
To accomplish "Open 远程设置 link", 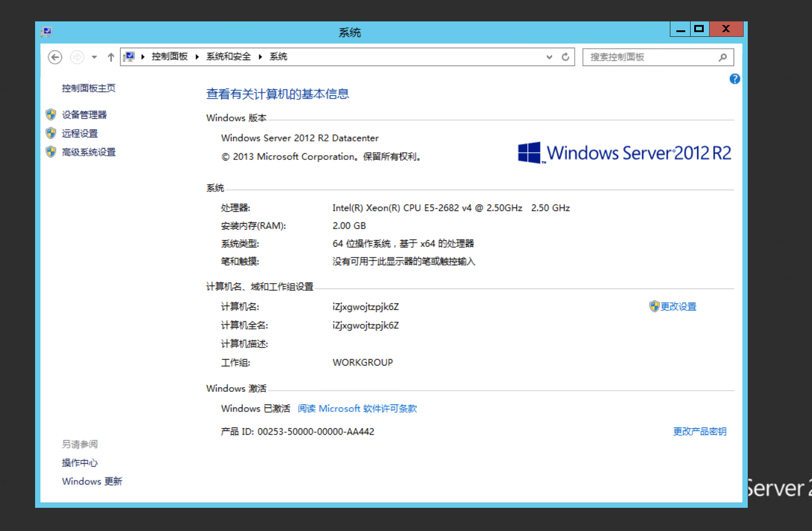I will pos(80,133).
